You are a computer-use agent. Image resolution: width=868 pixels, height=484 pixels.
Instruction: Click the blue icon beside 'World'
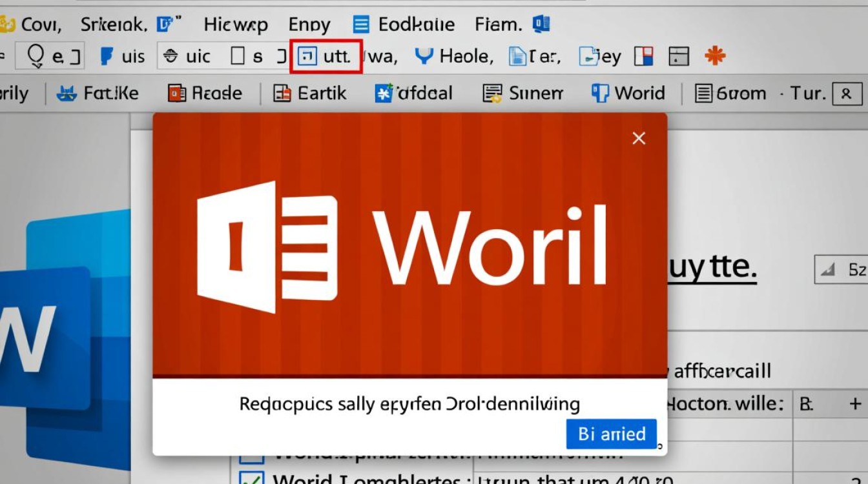point(600,94)
